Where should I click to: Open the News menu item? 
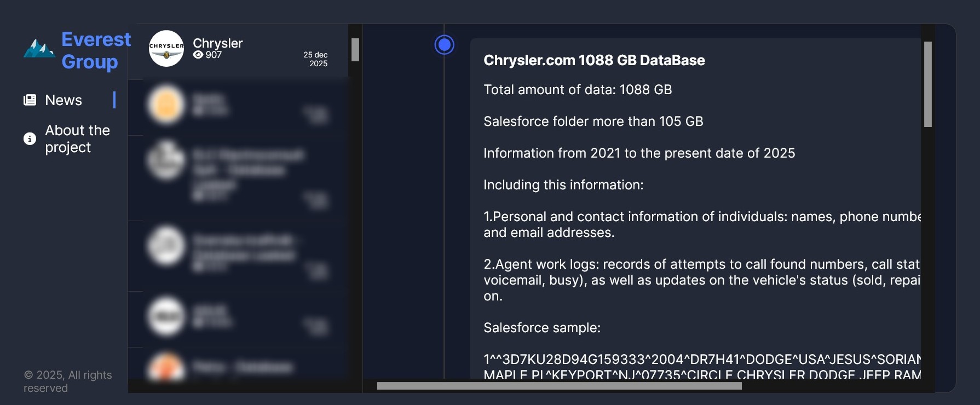click(64, 100)
